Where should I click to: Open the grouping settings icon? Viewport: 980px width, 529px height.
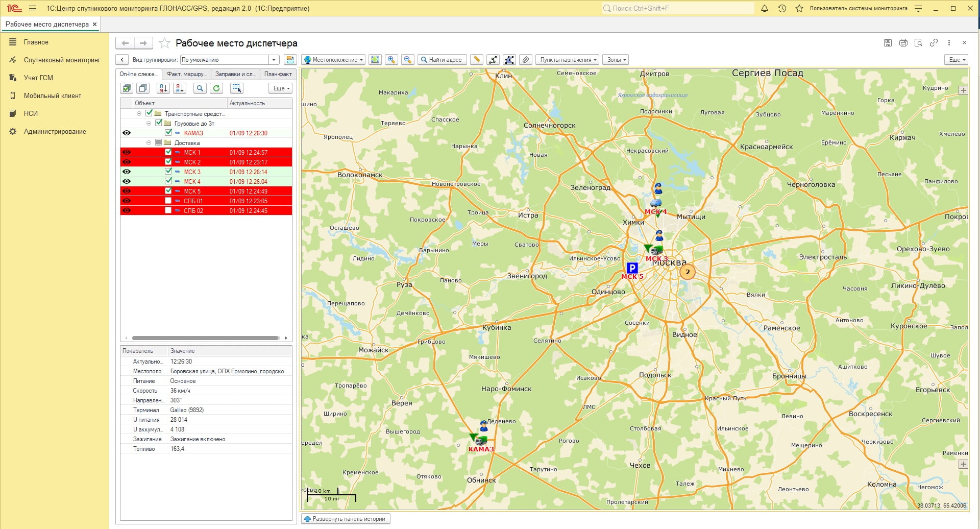click(x=290, y=60)
